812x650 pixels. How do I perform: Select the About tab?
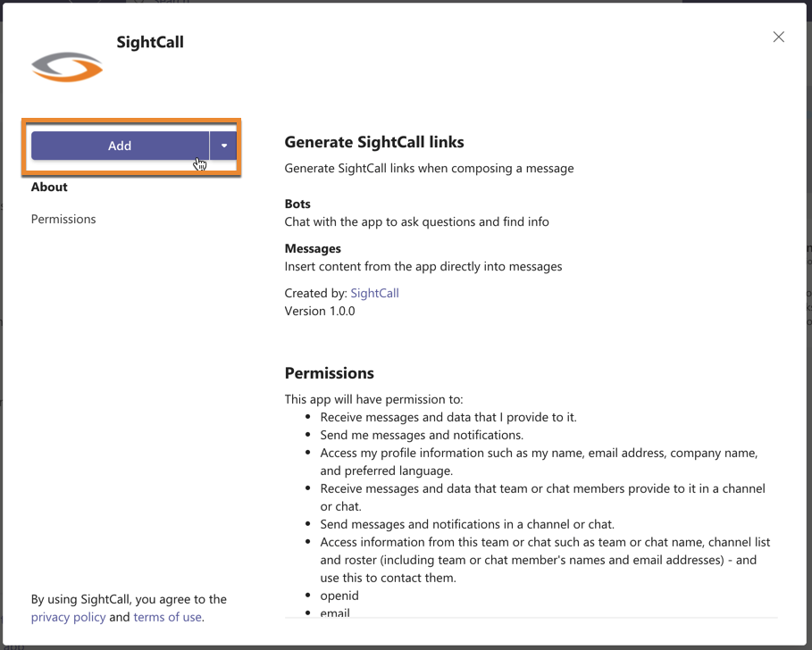pos(49,187)
